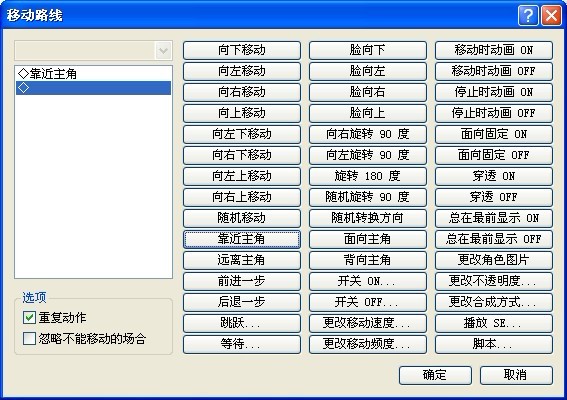The width and height of the screenshot is (567, 400).
Task: Click 随机转换方向
Action: click(368, 218)
